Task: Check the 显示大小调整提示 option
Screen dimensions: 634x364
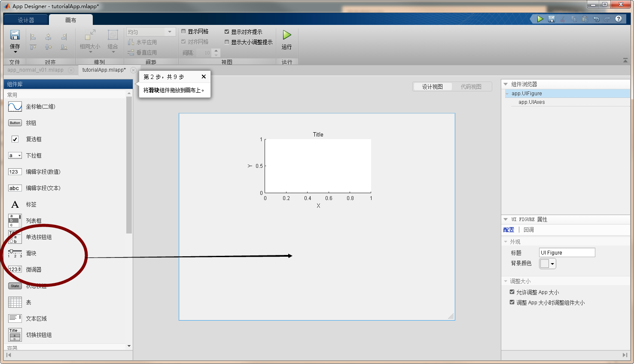Action: 227,42
